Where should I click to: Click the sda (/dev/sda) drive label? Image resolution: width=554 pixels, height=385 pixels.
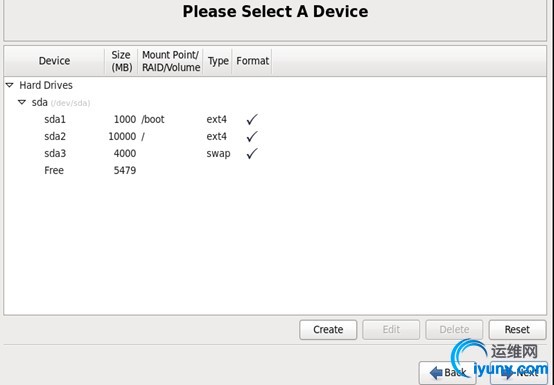61,103
